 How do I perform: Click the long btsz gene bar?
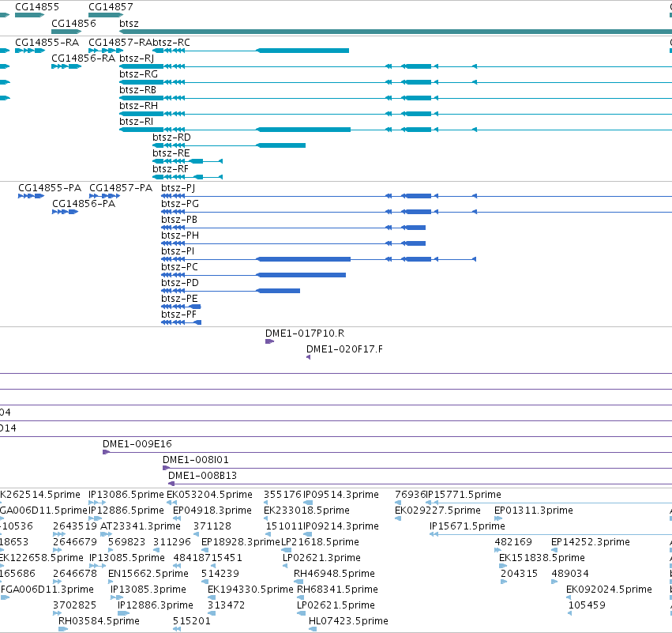pyautogui.click(x=395, y=32)
